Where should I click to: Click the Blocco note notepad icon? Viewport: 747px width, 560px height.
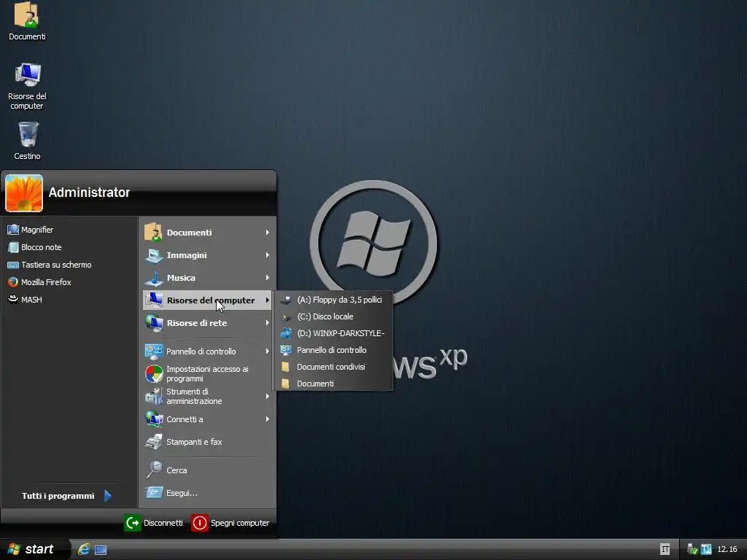tap(13, 247)
